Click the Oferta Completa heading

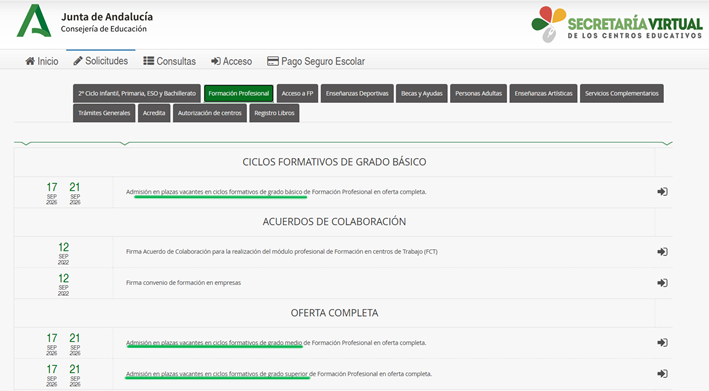[x=334, y=313]
